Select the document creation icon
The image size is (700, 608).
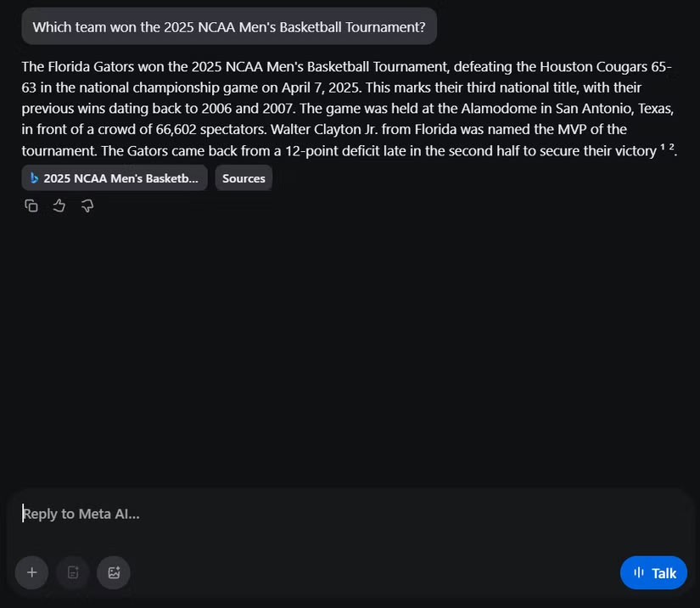tap(72, 572)
